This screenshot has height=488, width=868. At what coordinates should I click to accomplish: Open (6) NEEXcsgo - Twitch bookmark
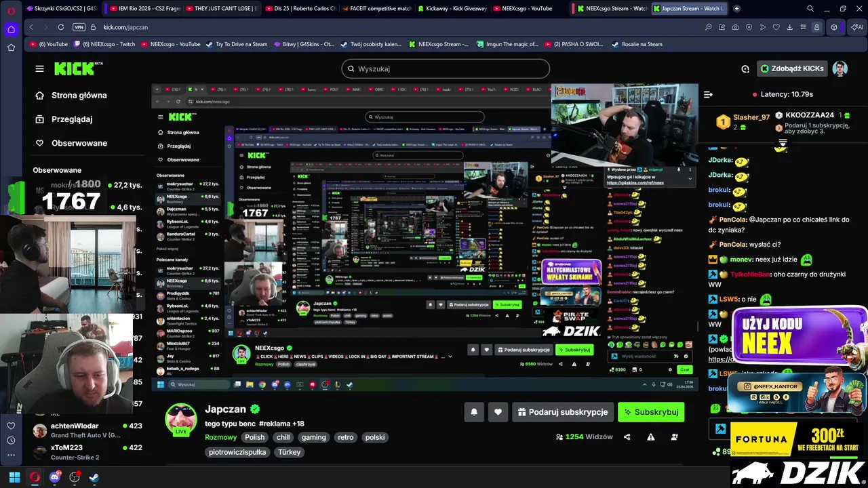(104, 44)
